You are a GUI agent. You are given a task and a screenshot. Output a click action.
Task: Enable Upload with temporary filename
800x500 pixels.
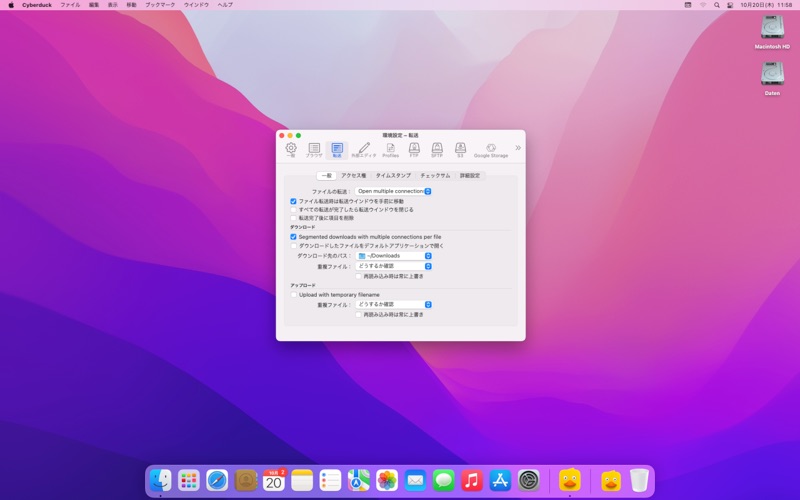tap(293, 295)
